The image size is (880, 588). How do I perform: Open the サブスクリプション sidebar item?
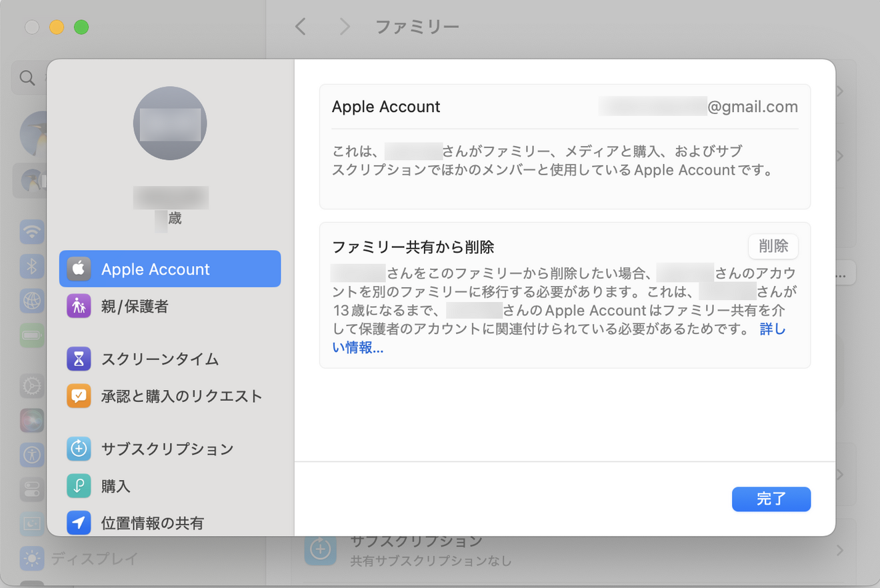tap(170, 449)
